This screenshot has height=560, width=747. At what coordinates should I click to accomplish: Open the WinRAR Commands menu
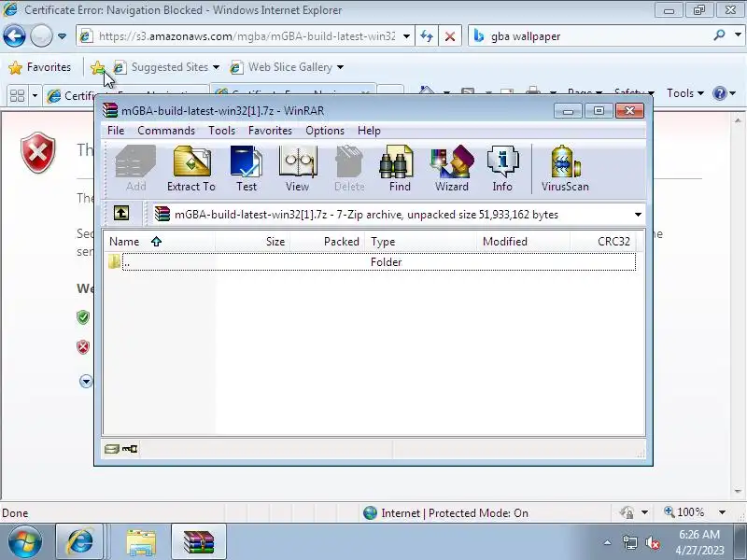point(166,131)
